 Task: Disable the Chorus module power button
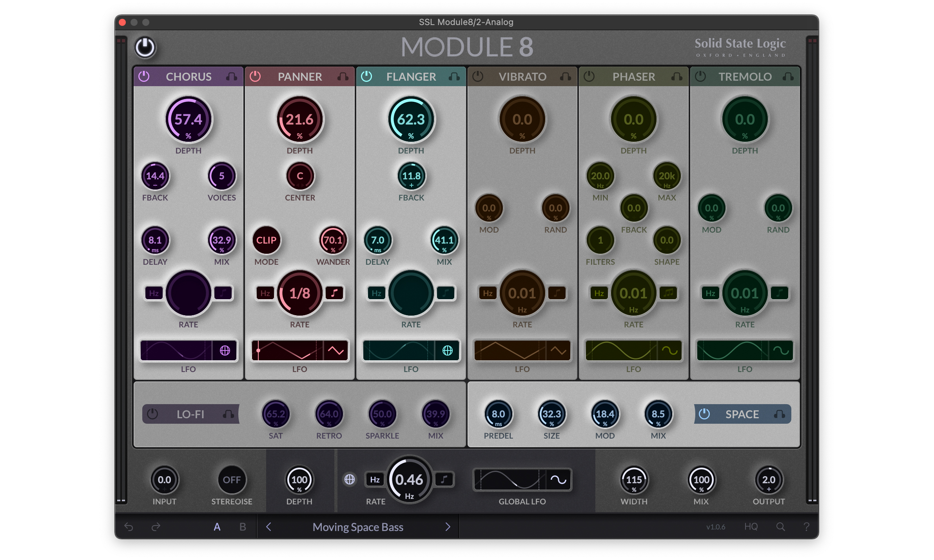point(144,76)
